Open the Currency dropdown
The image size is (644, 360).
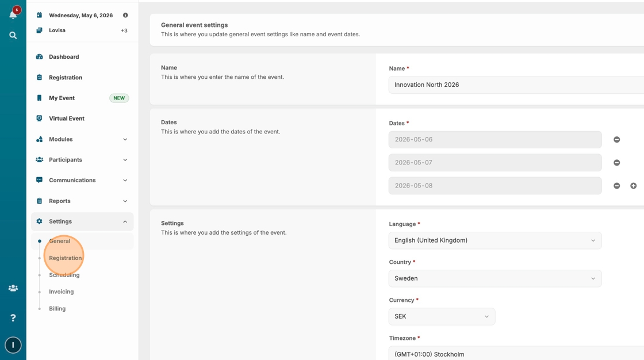coord(441,316)
